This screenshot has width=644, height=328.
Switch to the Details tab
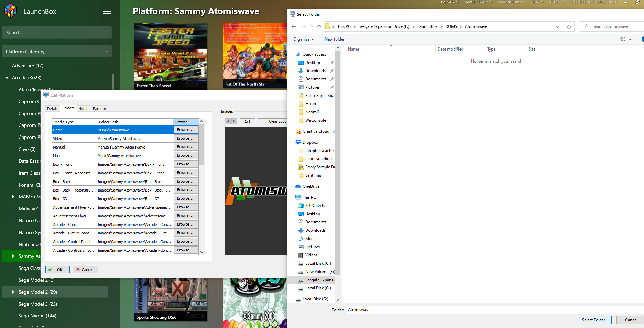click(53, 109)
